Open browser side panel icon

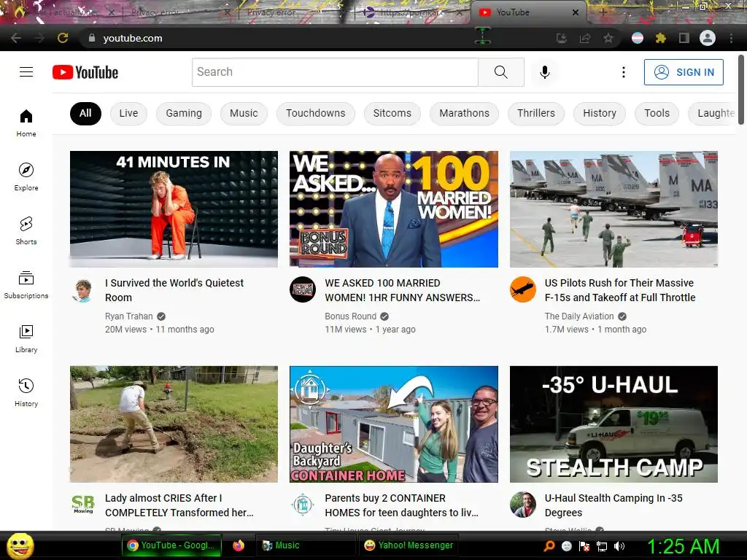[x=684, y=38]
